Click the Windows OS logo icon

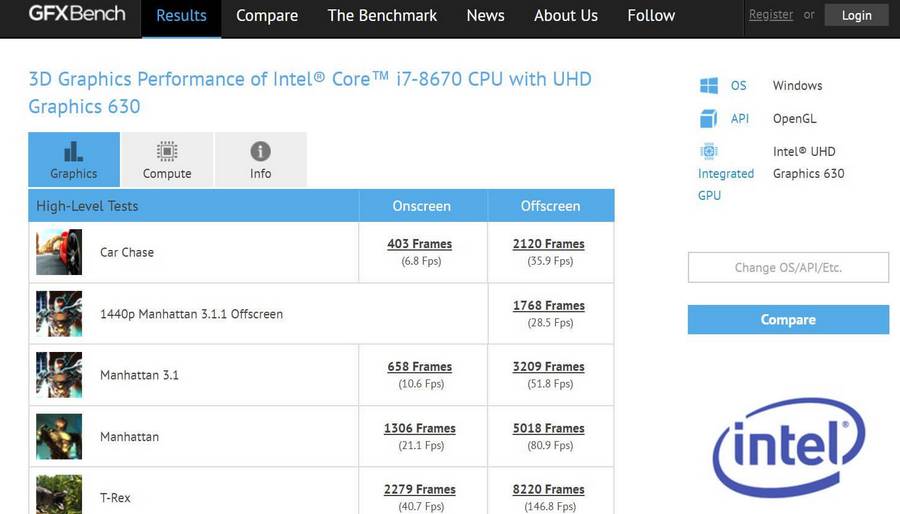[709, 85]
